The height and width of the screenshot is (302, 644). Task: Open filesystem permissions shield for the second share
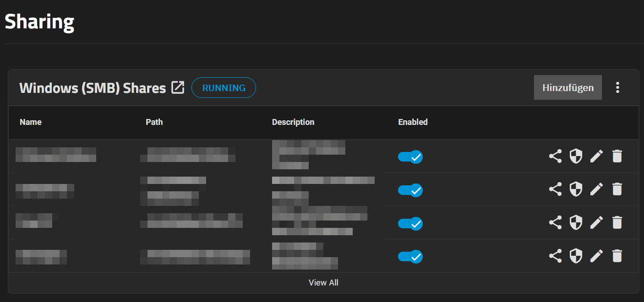tap(576, 189)
